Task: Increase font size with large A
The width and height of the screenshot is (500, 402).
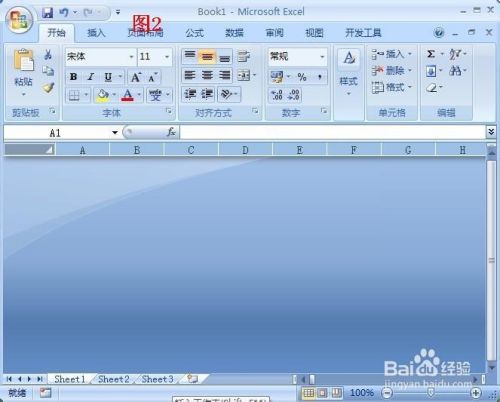Action: click(x=136, y=77)
